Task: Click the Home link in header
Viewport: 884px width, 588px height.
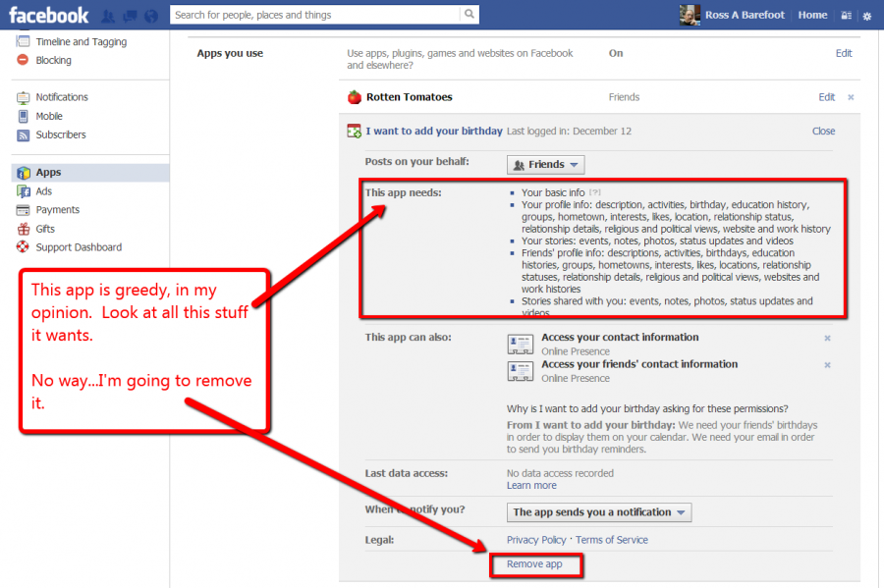Action: [812, 15]
